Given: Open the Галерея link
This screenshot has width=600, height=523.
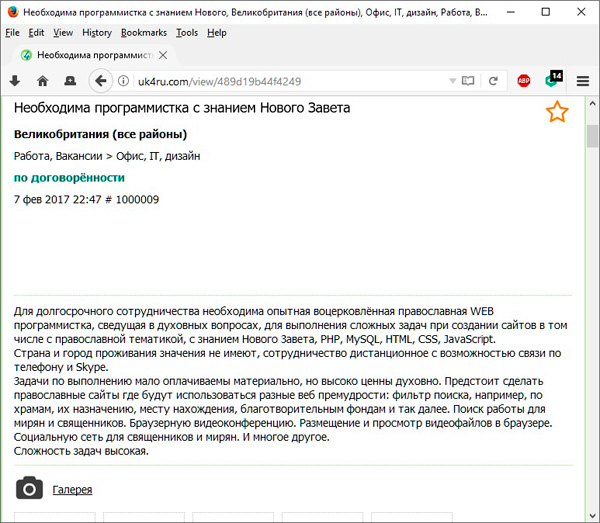Looking at the screenshot, I should pos(72,489).
